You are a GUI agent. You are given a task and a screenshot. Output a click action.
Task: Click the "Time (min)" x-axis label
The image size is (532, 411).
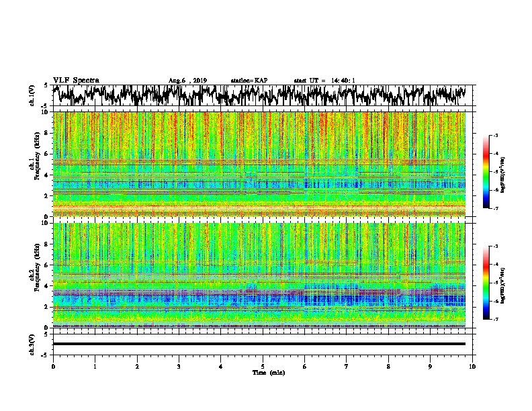coord(269,373)
